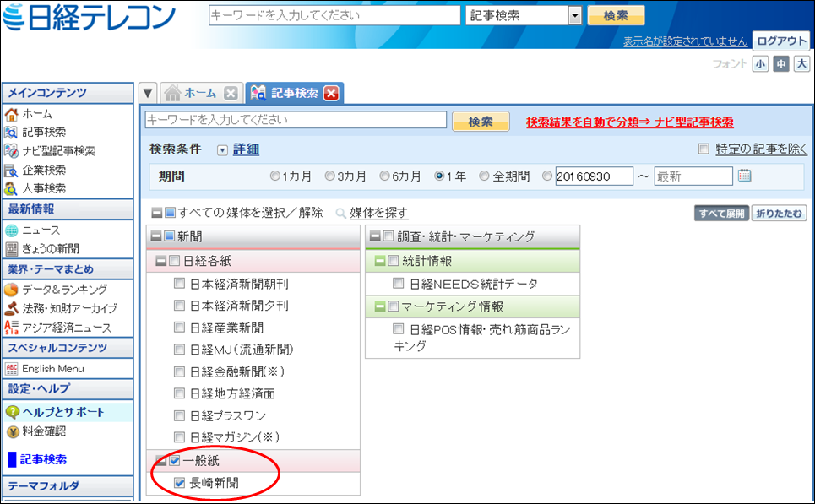Click the top header 検索 button

click(616, 15)
